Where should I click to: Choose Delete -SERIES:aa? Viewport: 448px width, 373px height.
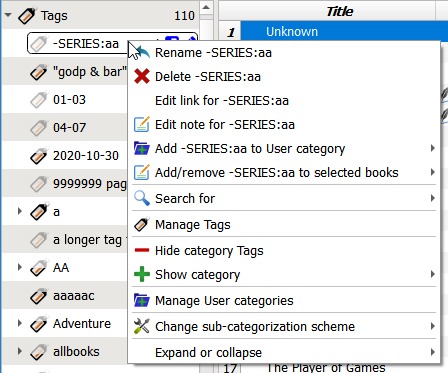284,77
